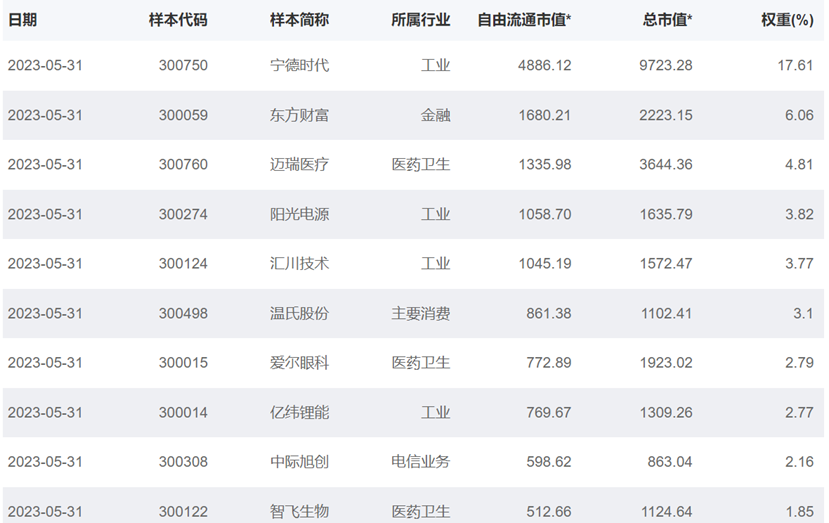Select stock code 300015

tap(183, 363)
